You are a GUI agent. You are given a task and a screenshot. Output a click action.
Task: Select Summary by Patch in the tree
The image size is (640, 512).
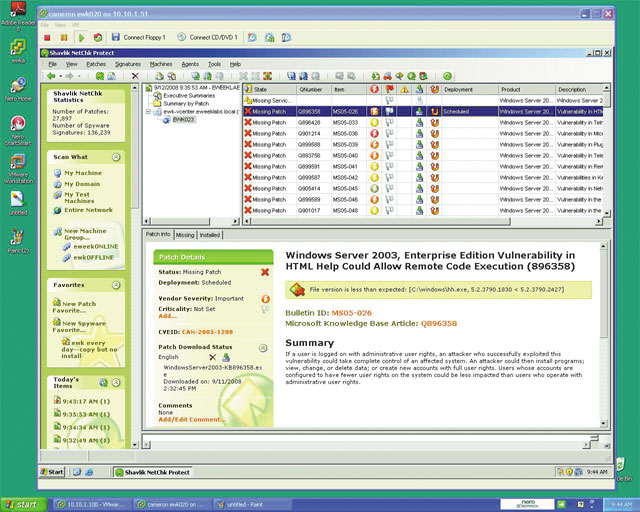[x=186, y=104]
